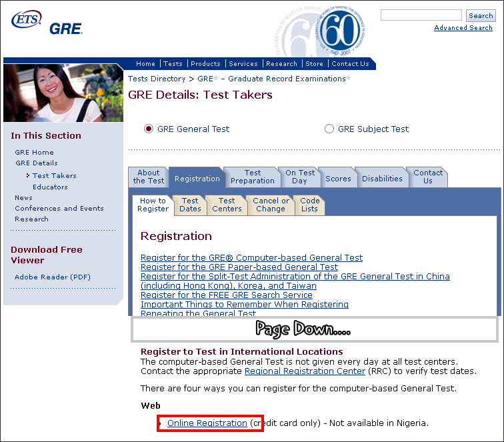Select the Test Dates sub-tab
This screenshot has height=442, width=504.
click(190, 205)
